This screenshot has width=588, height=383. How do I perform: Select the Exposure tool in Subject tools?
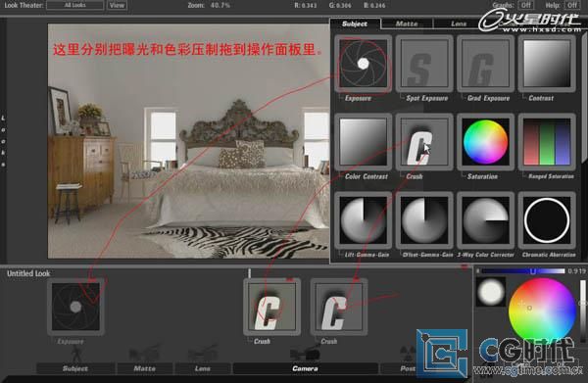tap(363, 64)
